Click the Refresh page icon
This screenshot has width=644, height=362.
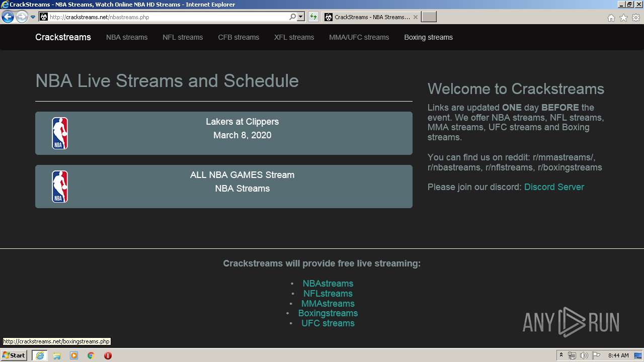click(x=313, y=17)
